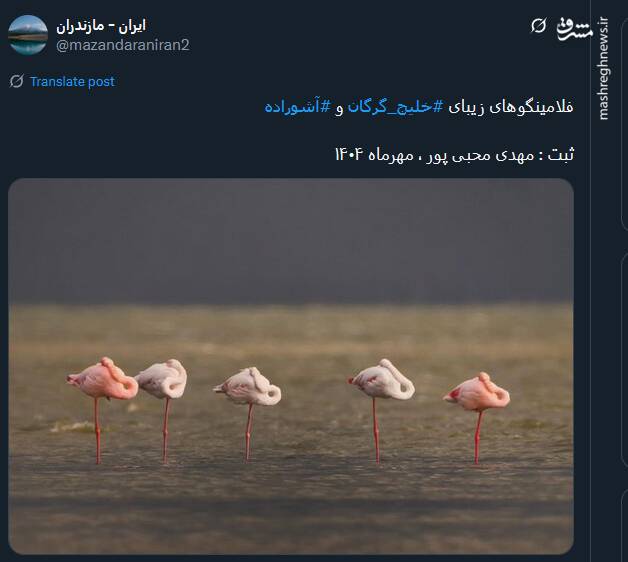Click the Mashregh news logo

click(x=574, y=28)
